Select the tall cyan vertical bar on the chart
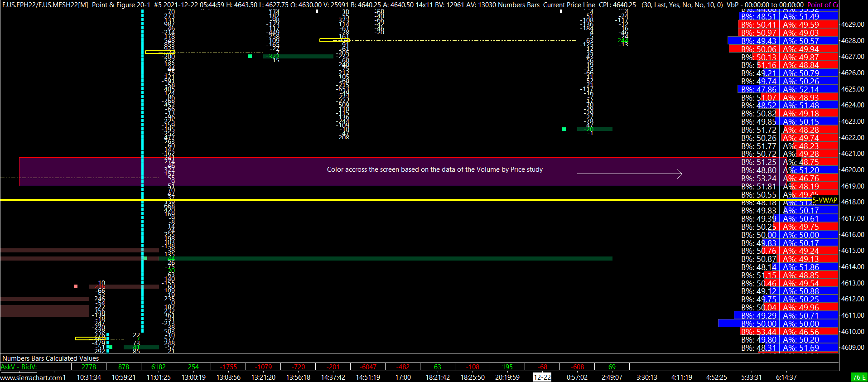 pyautogui.click(x=143, y=172)
